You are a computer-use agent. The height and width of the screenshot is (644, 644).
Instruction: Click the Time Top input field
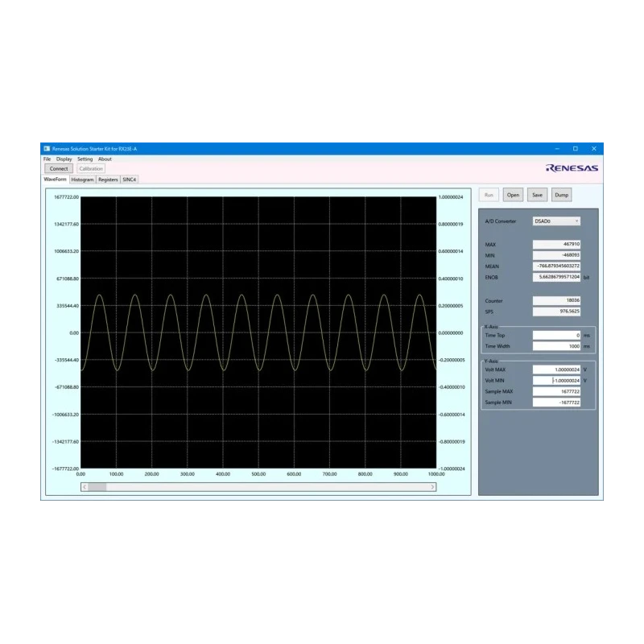556,335
